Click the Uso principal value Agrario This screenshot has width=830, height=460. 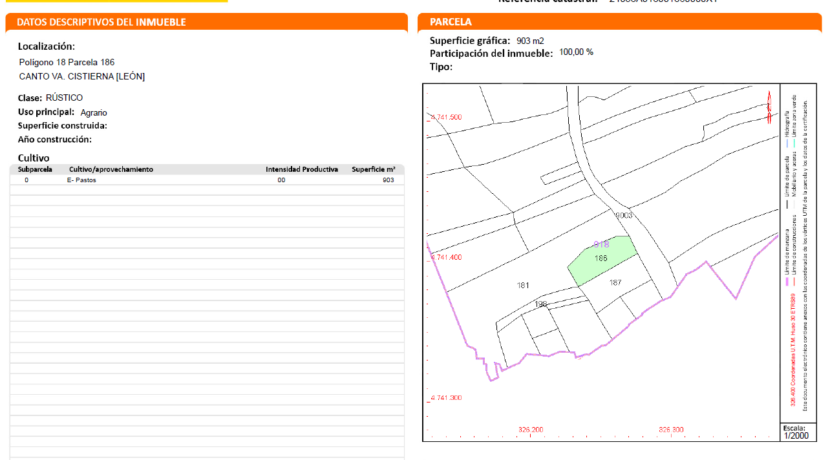(x=94, y=113)
